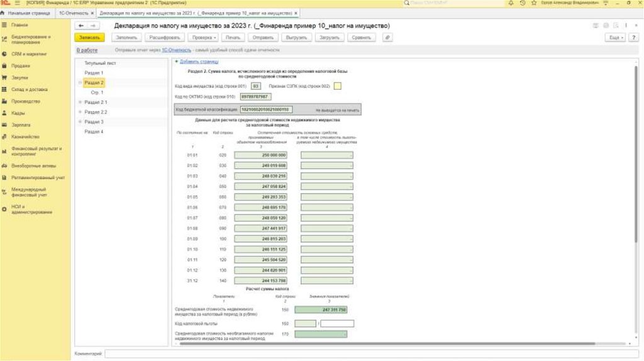The width and height of the screenshot is (644, 361).
Task: Open the Проверка dropdown button
Action: [x=204, y=38]
